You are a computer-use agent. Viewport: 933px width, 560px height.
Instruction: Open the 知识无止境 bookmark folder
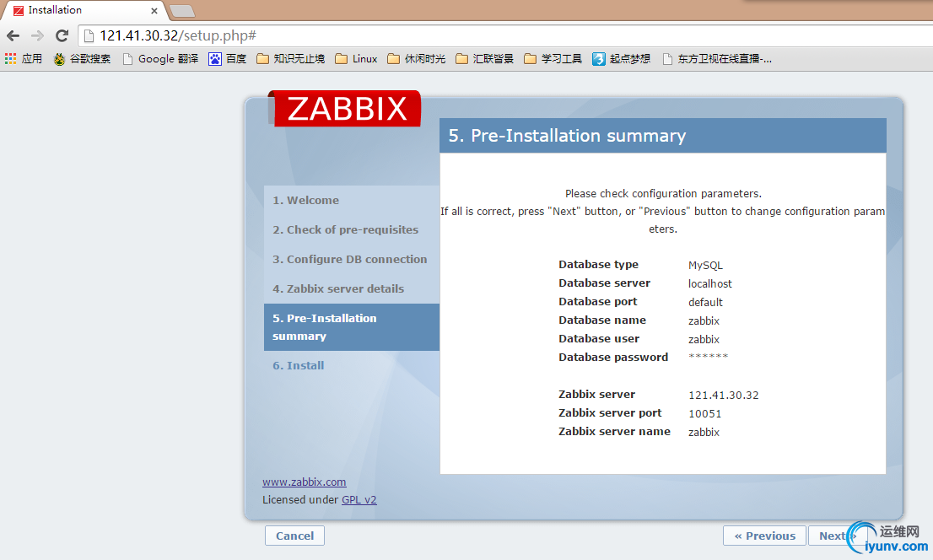click(291, 59)
